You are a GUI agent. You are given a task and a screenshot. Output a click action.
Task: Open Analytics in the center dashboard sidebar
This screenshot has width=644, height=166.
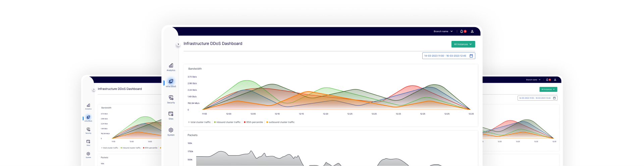point(171,67)
